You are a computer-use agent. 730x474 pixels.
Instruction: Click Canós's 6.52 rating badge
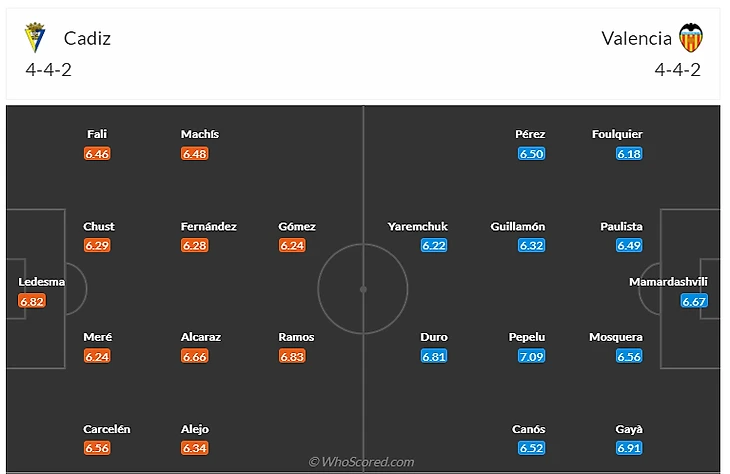tap(532, 448)
